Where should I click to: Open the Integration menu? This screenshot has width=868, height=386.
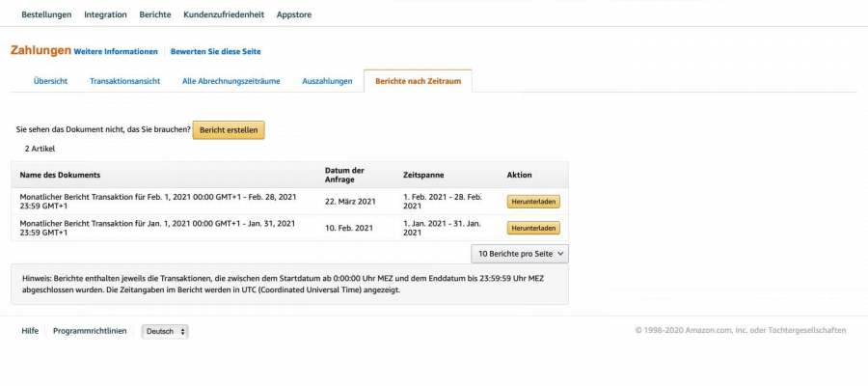pyautogui.click(x=105, y=14)
